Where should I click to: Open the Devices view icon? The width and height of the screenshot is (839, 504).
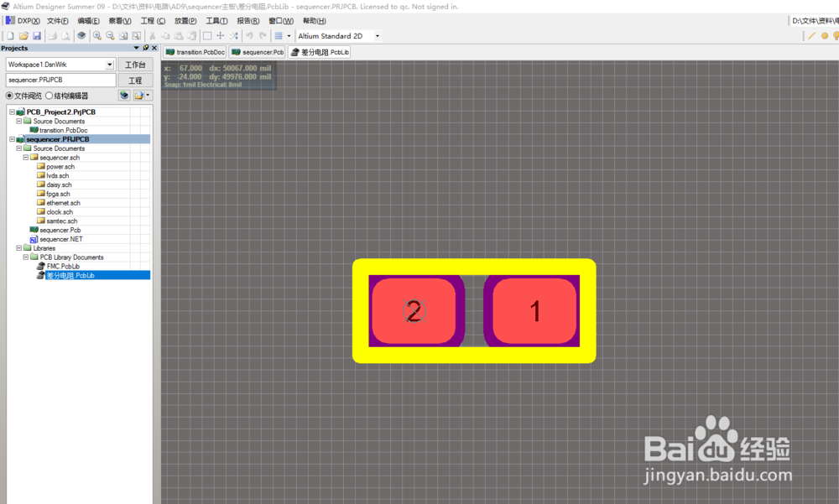(81, 36)
